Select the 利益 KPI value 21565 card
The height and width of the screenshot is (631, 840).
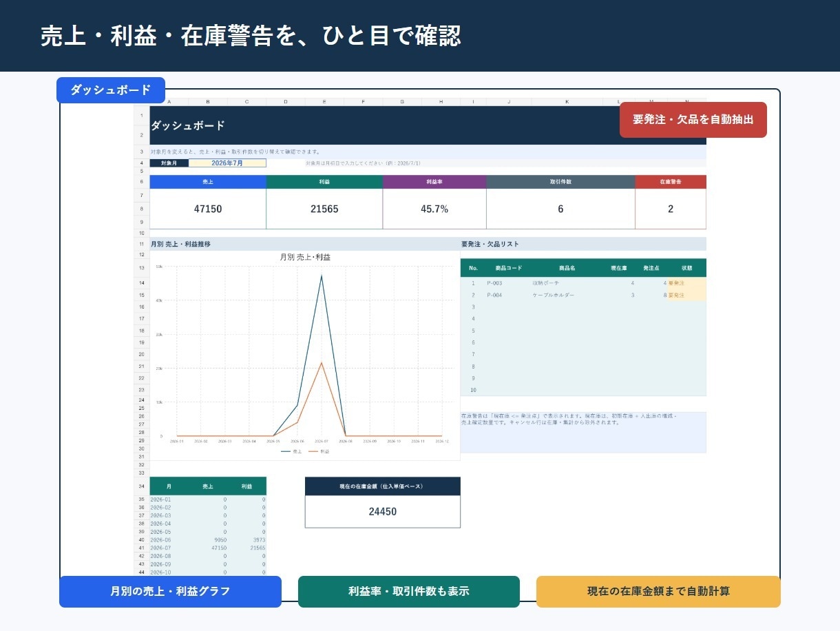[x=324, y=209]
